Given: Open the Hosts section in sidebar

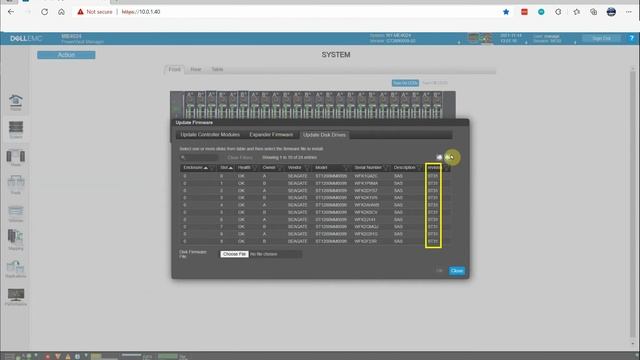Looking at the screenshot, I should click(16, 158).
